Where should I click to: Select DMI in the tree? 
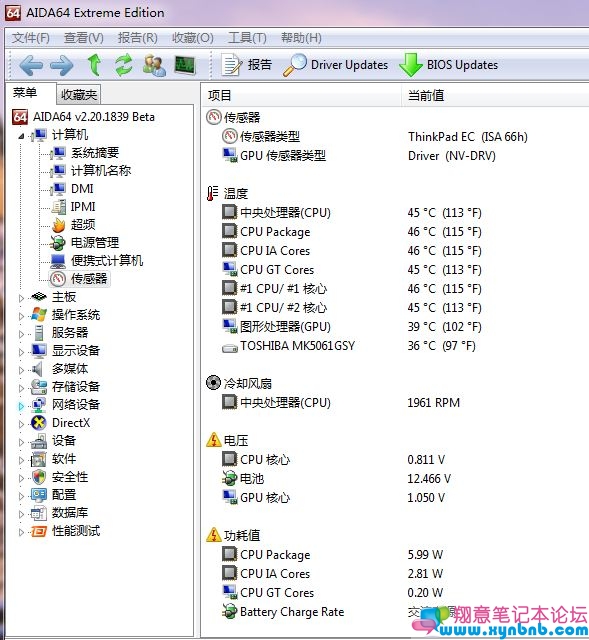[x=82, y=189]
